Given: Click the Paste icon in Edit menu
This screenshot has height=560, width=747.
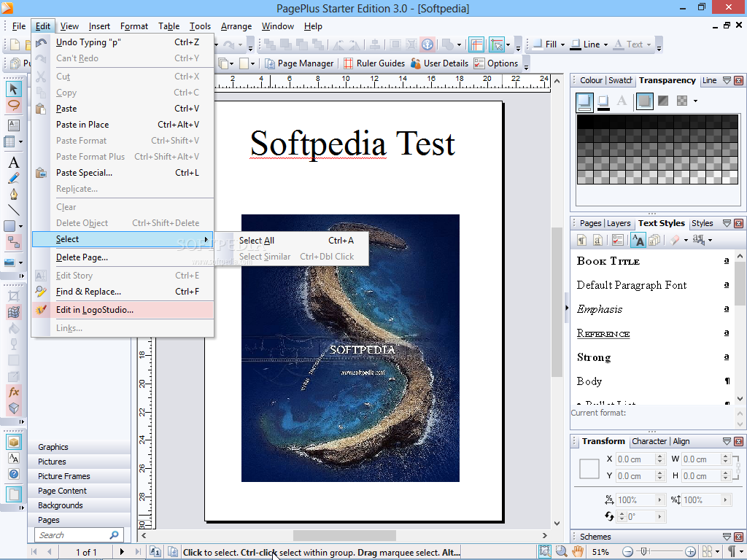Looking at the screenshot, I should coord(41,109).
